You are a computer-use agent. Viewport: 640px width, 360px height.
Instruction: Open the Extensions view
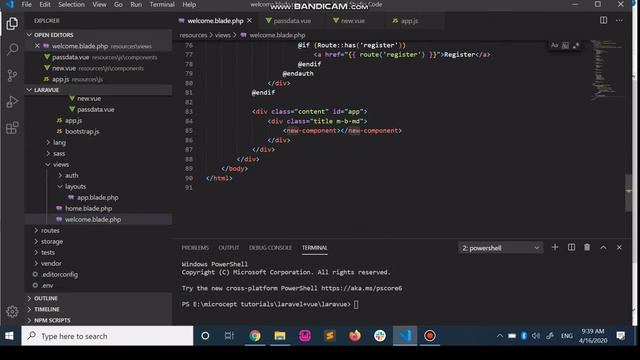12,128
